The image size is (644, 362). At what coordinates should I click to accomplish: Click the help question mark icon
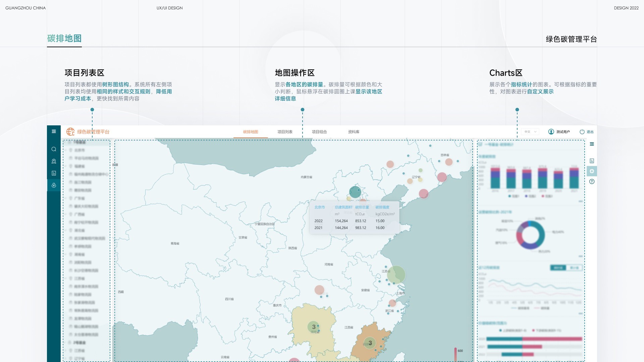[592, 182]
